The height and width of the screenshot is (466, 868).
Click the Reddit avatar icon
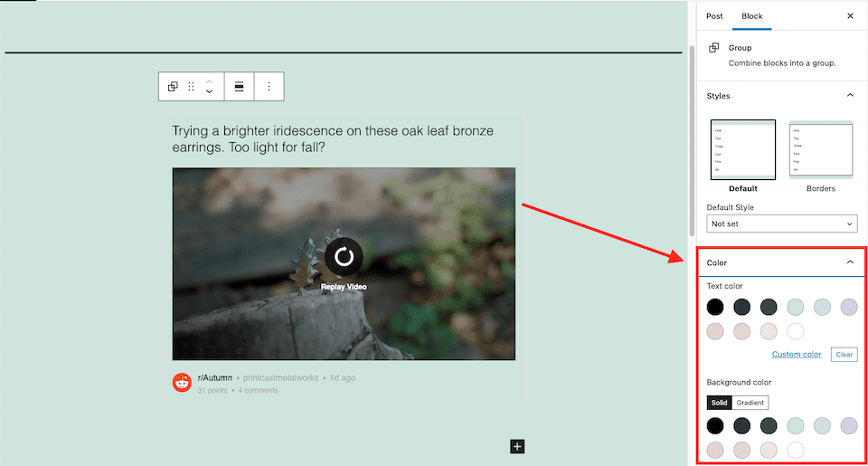point(182,383)
